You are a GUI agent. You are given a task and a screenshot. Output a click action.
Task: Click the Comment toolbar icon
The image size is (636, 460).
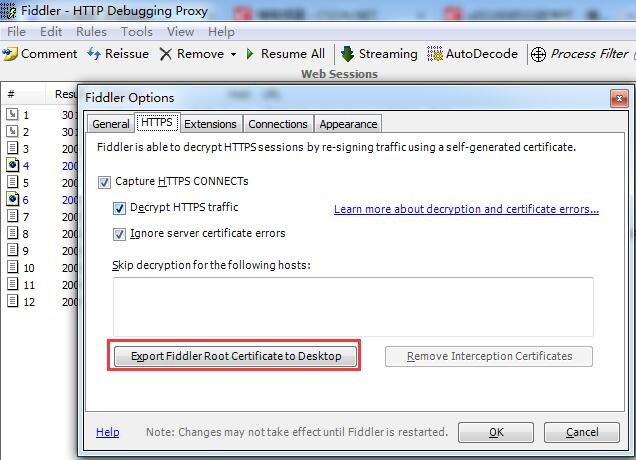(x=10, y=54)
